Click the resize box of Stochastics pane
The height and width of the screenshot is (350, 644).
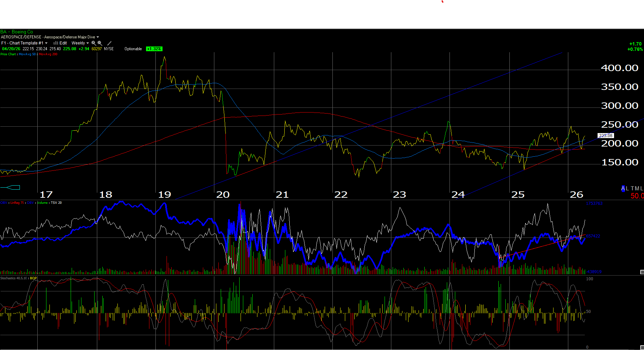[x=642, y=347]
